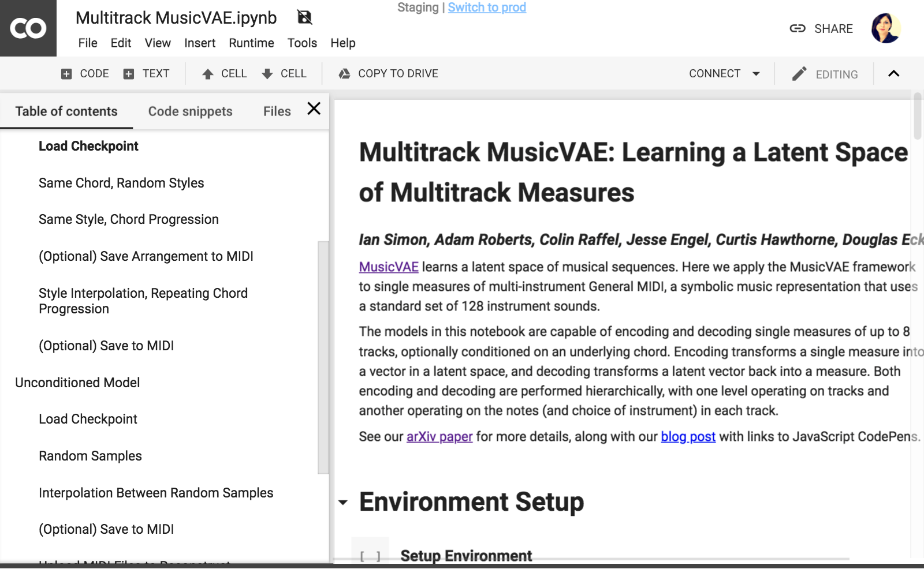Click the table of contents scrollbar
The height and width of the screenshot is (569, 924).
pos(323,358)
